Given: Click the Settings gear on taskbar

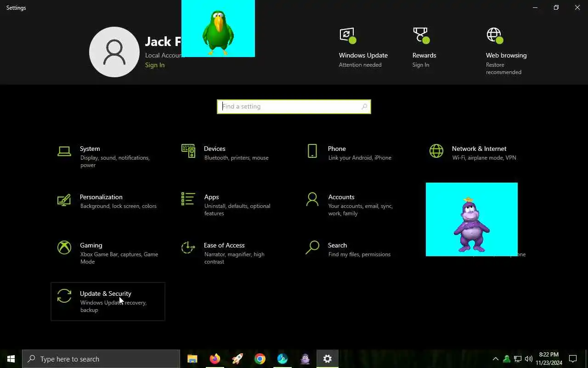Looking at the screenshot, I should (328, 359).
